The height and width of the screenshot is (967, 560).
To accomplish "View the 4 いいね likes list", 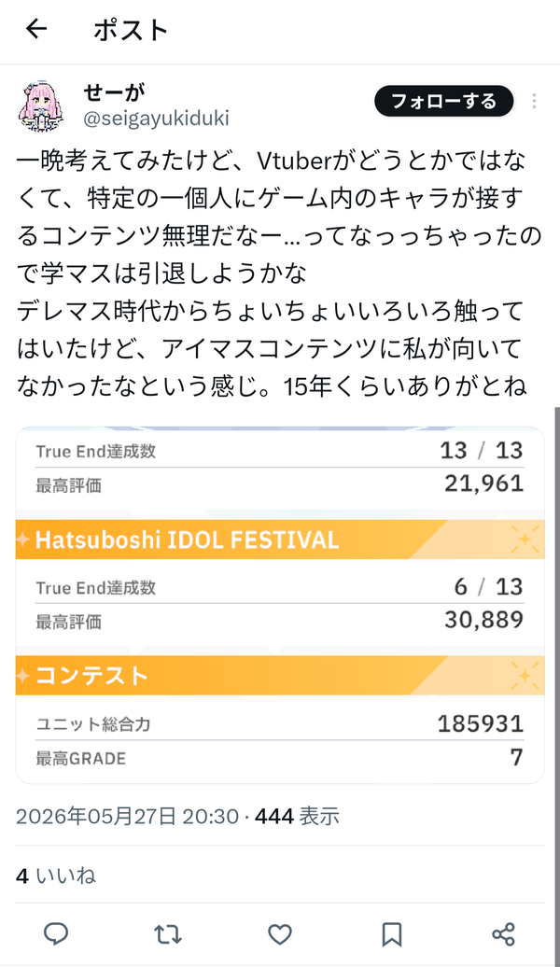I will (55, 876).
